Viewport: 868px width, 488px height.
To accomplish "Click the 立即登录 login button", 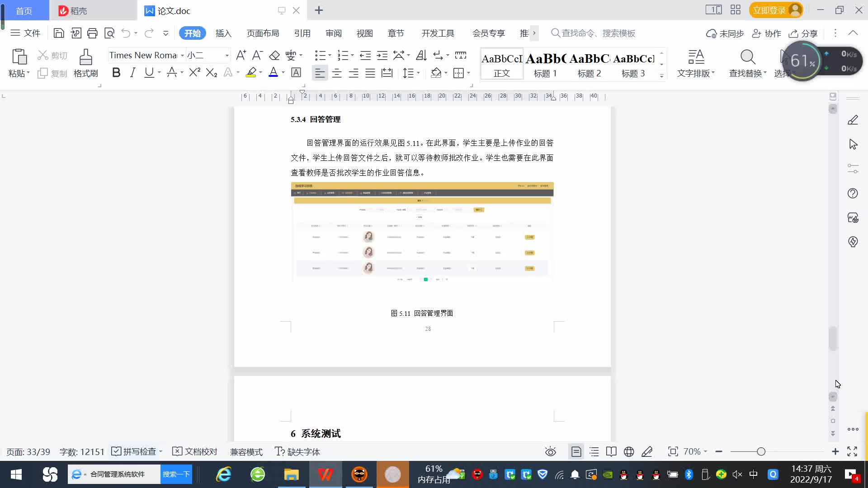I will click(x=769, y=10).
